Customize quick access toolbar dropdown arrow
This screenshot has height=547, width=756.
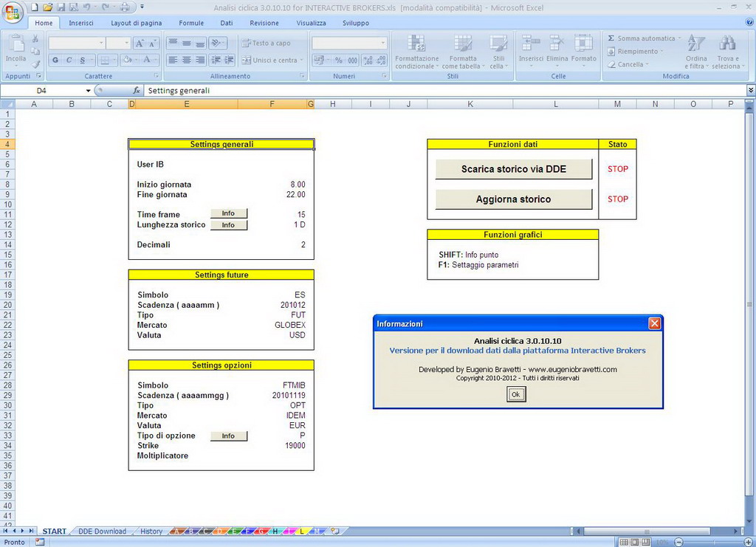pyautogui.click(x=142, y=7)
